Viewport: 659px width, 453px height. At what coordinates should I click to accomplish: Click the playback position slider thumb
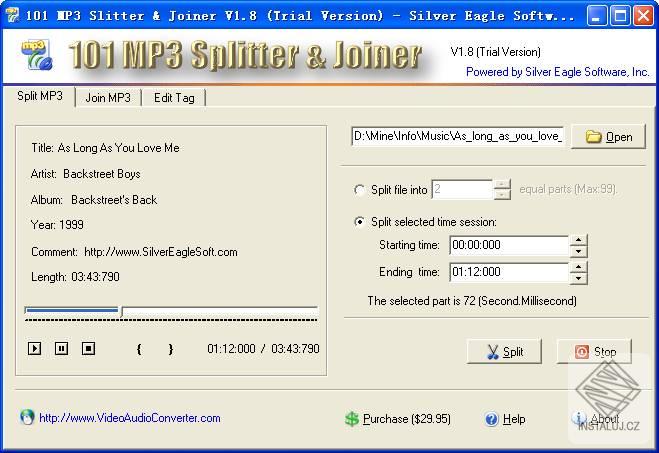(121, 311)
